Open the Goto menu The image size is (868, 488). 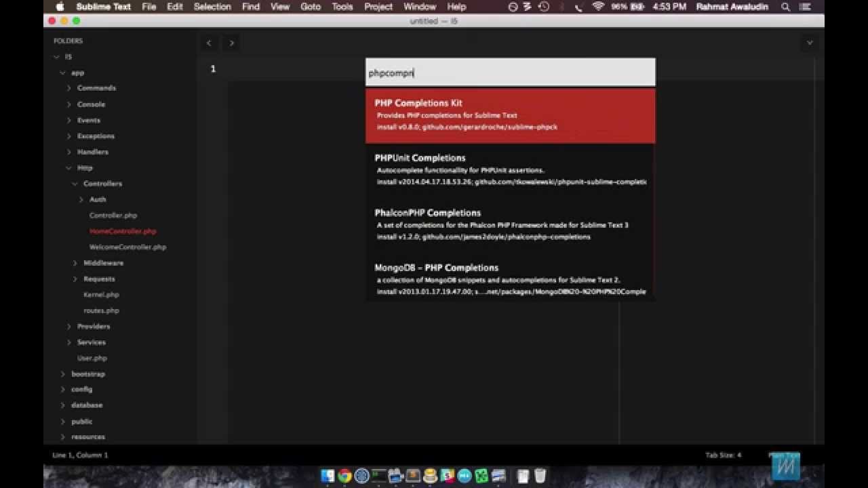[311, 7]
